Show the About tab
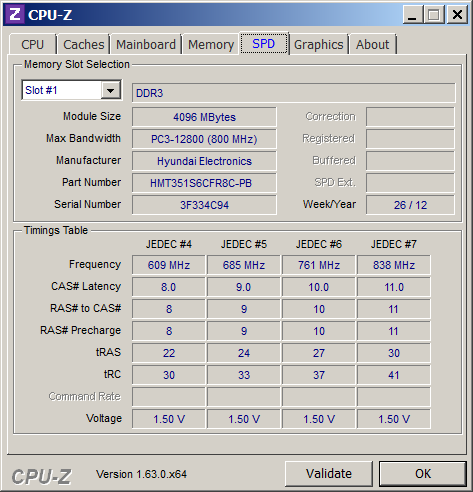 (x=372, y=44)
